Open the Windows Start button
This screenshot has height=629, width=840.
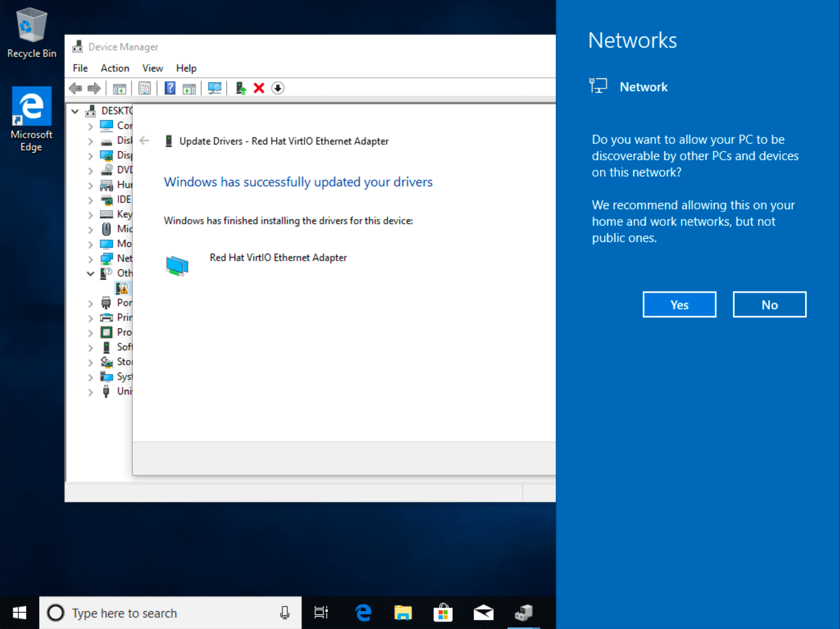pyautogui.click(x=20, y=613)
